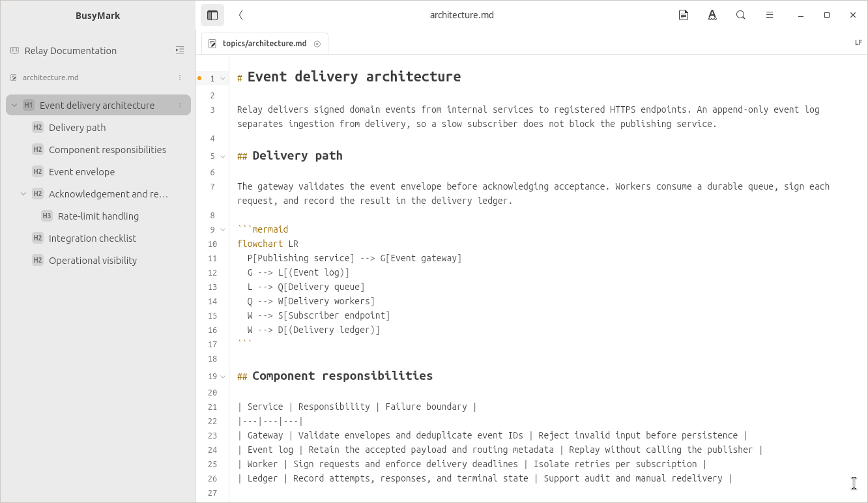Open the more options dots for architecture.md
The image size is (868, 503).
pos(180,78)
